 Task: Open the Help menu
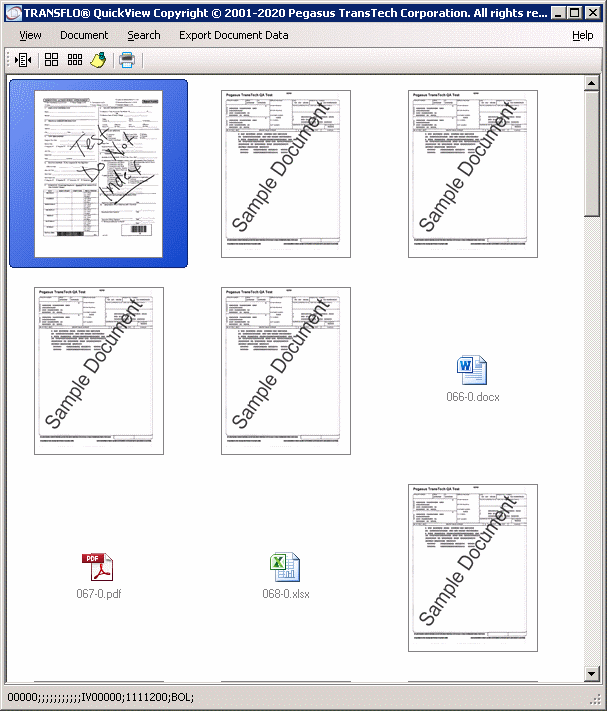[583, 35]
